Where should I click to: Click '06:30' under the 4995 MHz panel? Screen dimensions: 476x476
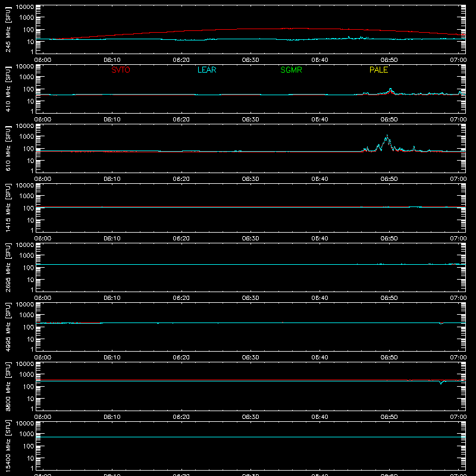click(250, 358)
